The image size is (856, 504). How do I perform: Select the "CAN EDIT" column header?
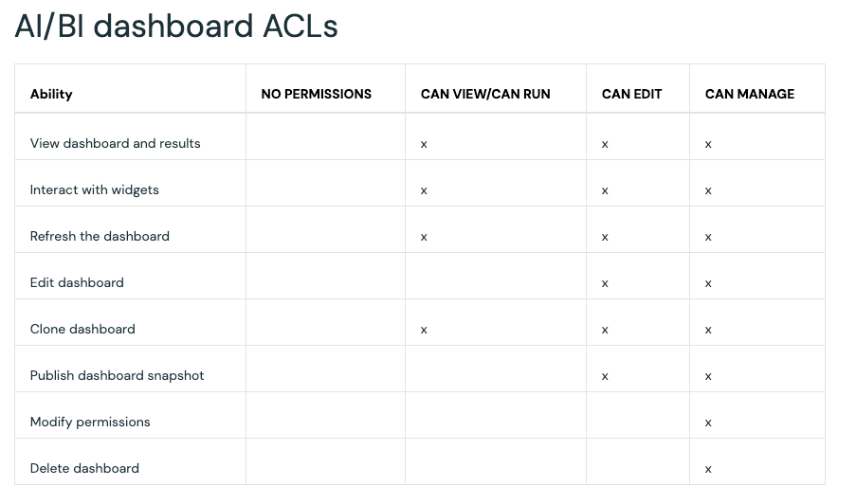631,94
